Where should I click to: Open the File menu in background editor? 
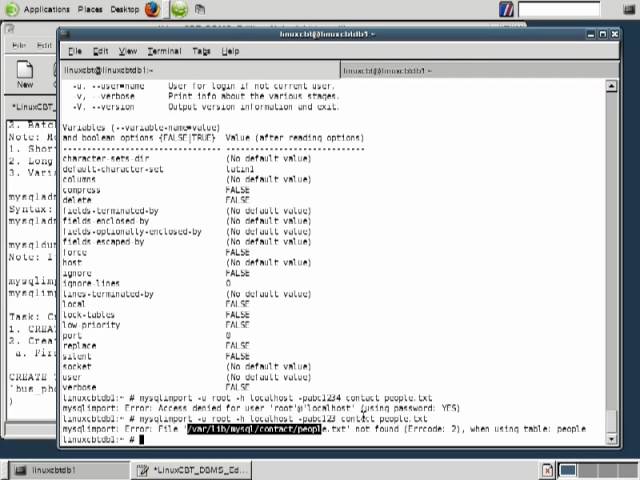19,45
